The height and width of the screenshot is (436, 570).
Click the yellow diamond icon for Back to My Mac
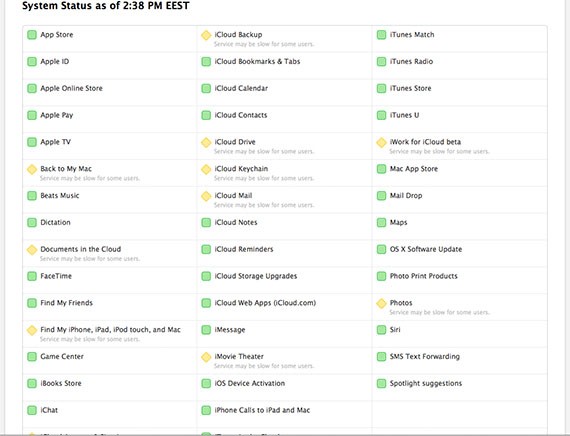point(32,169)
